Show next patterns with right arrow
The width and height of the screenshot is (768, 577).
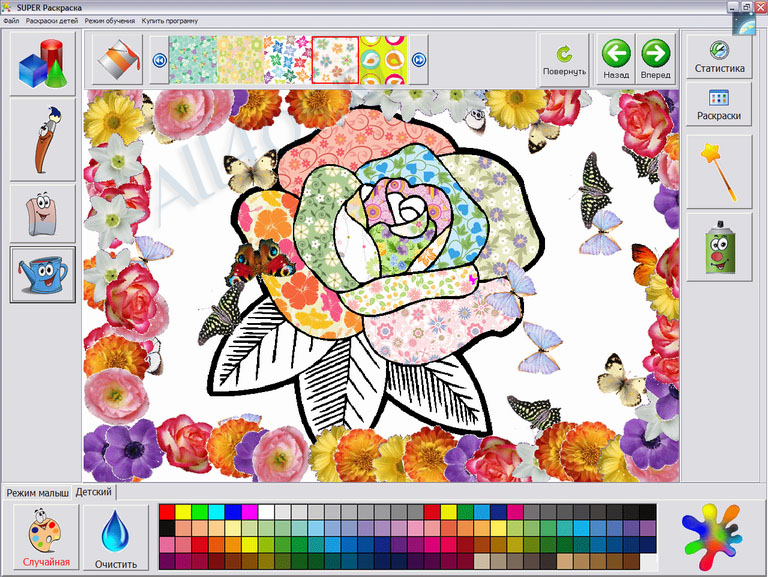pos(419,60)
